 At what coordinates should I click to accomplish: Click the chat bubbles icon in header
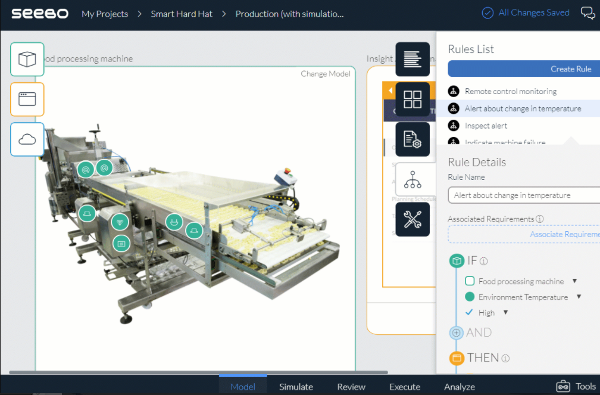coord(588,13)
